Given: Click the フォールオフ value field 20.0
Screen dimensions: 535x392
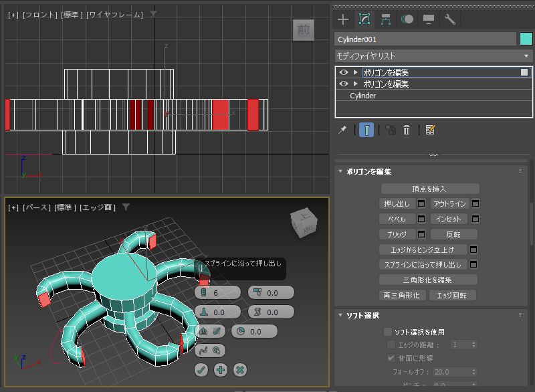Looking at the screenshot, I should (452, 372).
